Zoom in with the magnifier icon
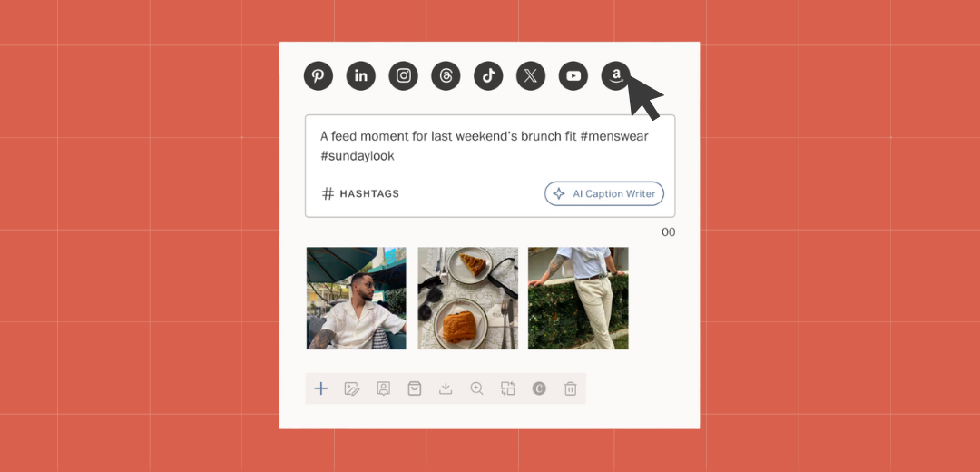 [477, 388]
